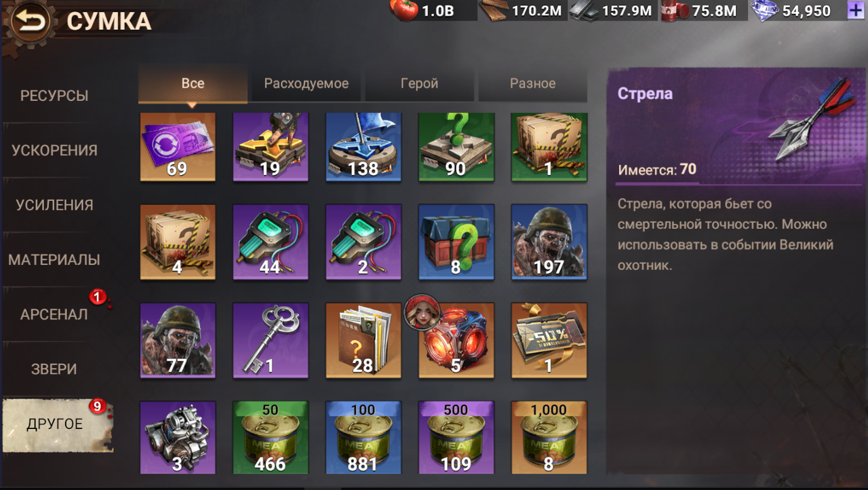Open the Разное tab
This screenshot has width=868, height=490.
[533, 84]
